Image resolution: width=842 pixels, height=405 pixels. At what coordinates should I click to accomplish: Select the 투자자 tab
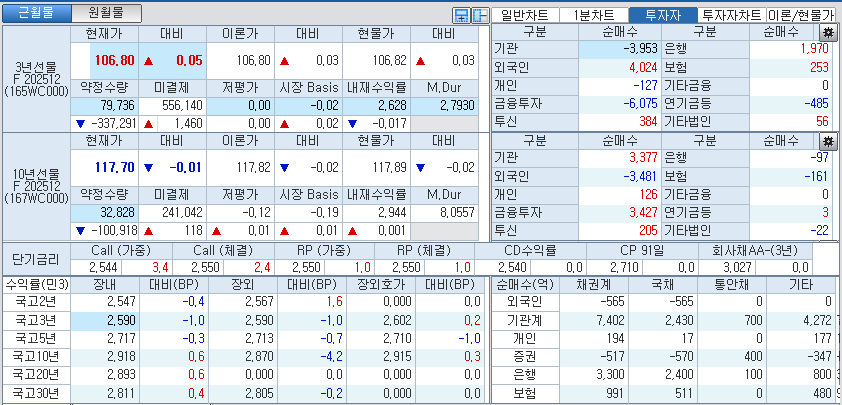click(663, 15)
